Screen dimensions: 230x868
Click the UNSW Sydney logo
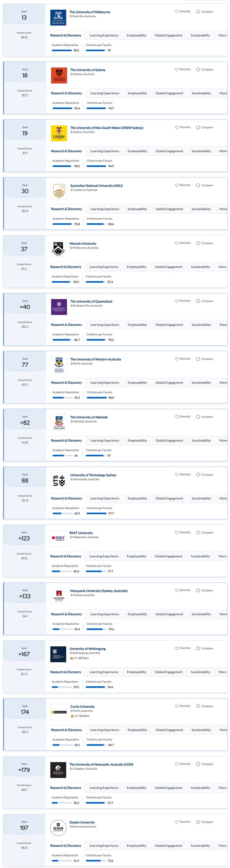pos(59,133)
